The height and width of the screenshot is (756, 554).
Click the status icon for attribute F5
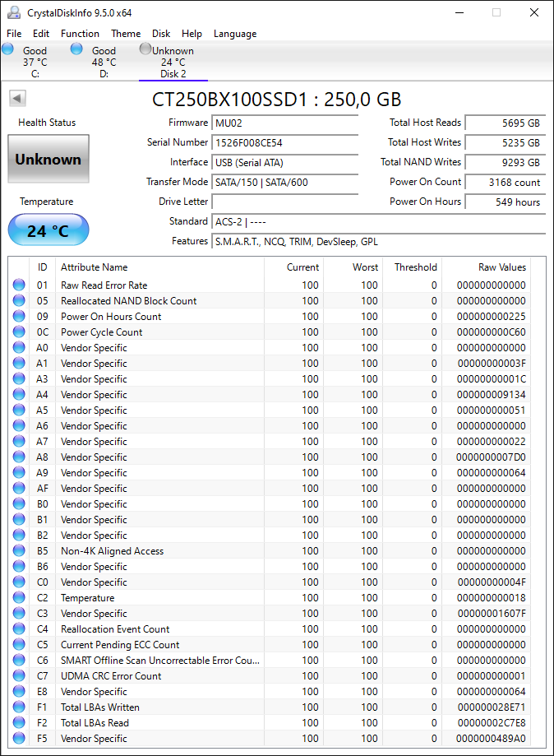[x=19, y=738]
